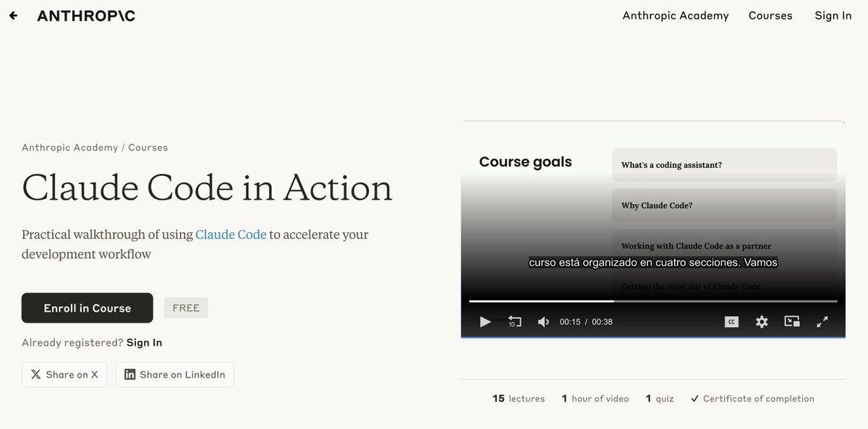Click the Claude Code in Action heading
This screenshot has width=868, height=429.
tap(207, 187)
